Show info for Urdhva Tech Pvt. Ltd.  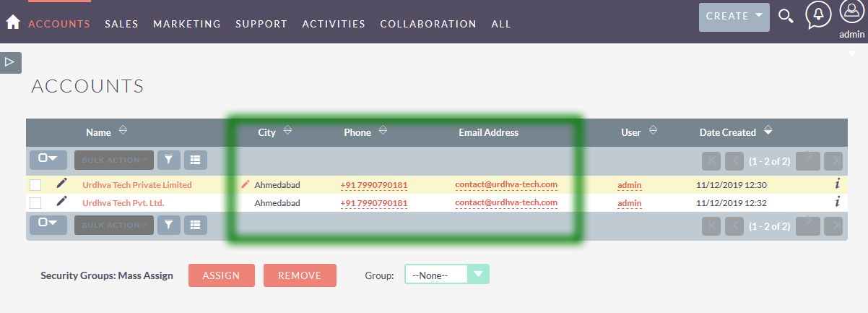click(x=837, y=202)
